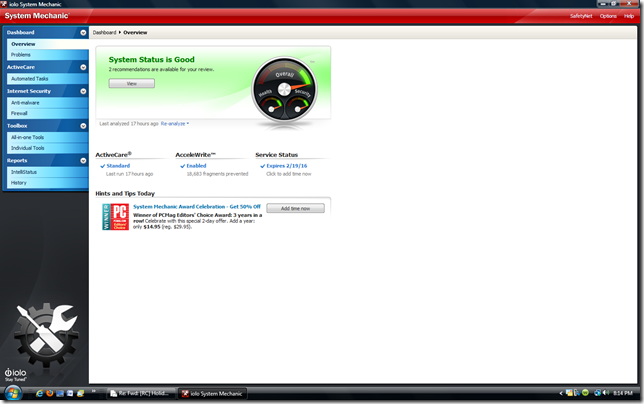644x404 pixels.
Task: Collapse the Dashboard section arrow
Action: pos(83,32)
